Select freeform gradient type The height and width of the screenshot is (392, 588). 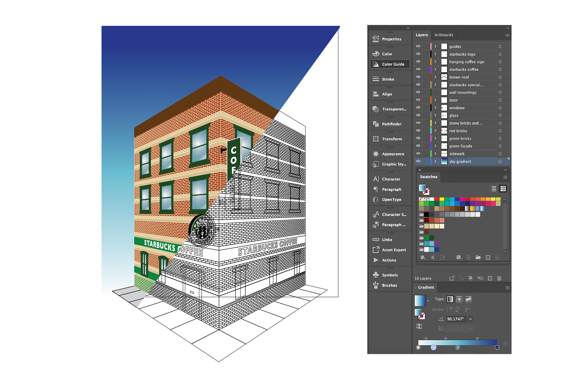click(x=468, y=299)
